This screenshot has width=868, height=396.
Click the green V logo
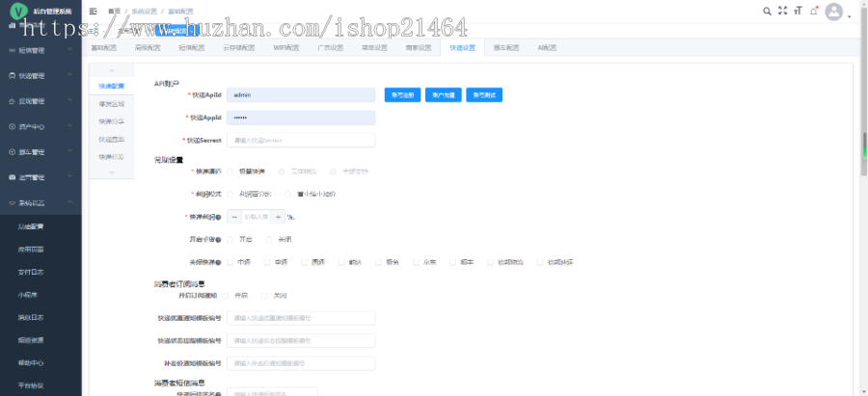pos(19,11)
